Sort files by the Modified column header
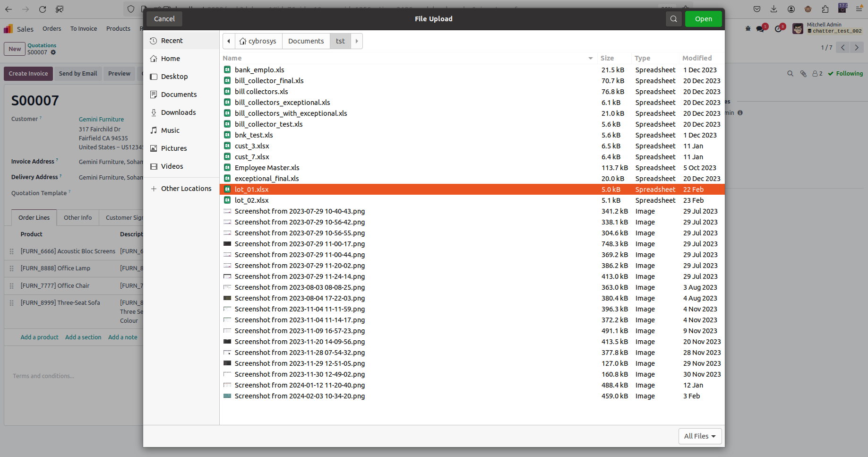The width and height of the screenshot is (868, 457). [x=697, y=58]
